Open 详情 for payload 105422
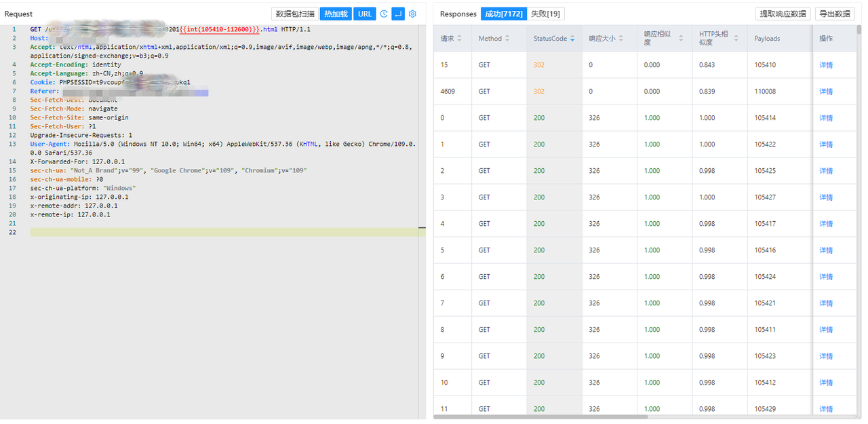 [x=826, y=144]
